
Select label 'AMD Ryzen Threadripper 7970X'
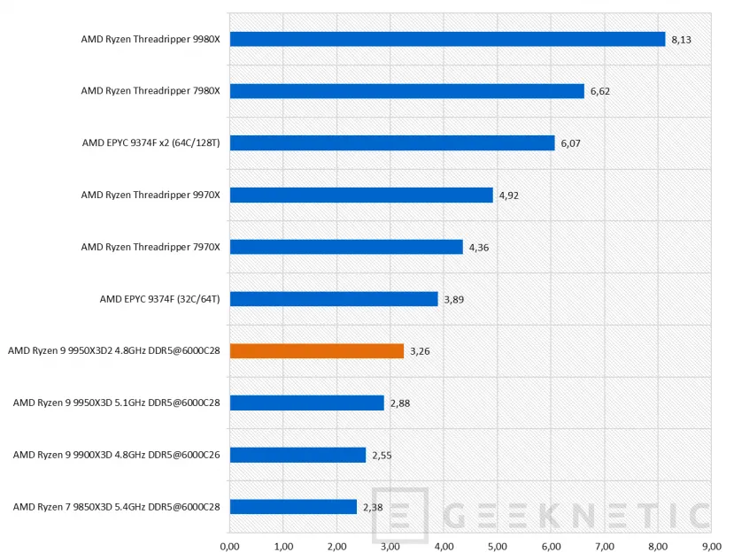pos(151,247)
